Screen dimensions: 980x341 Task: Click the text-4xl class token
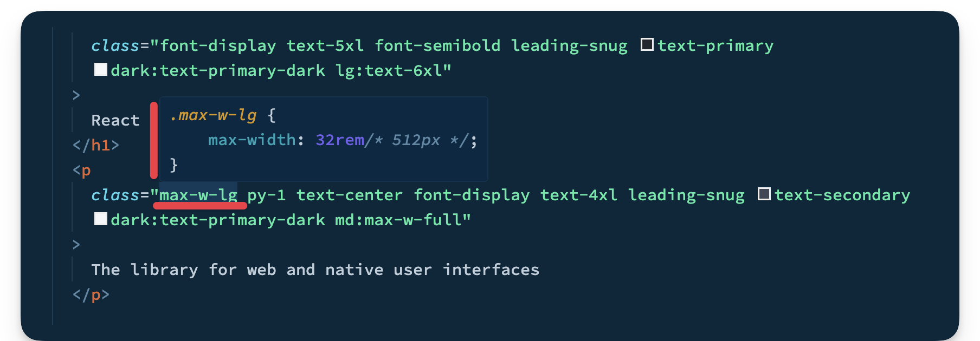coord(579,195)
